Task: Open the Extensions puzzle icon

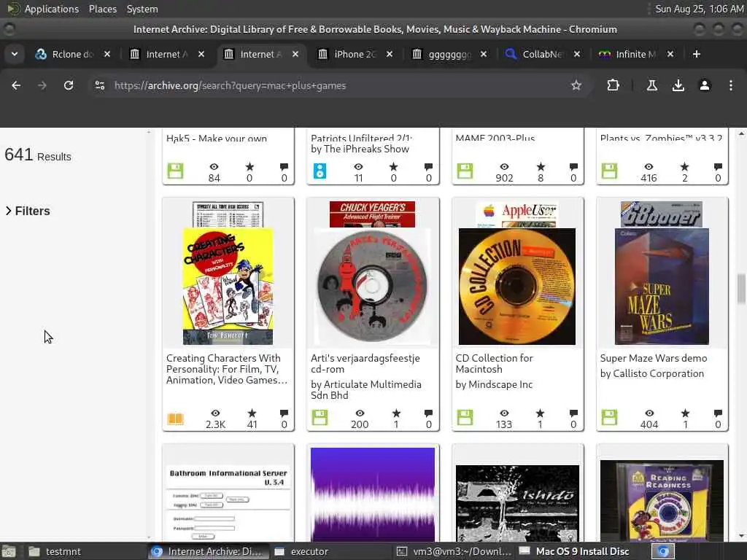Action: pyautogui.click(x=613, y=85)
